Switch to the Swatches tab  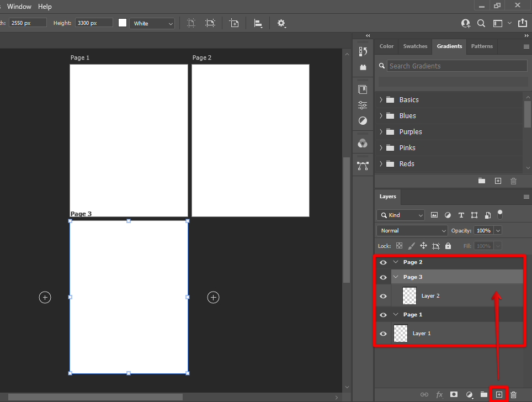tap(415, 46)
